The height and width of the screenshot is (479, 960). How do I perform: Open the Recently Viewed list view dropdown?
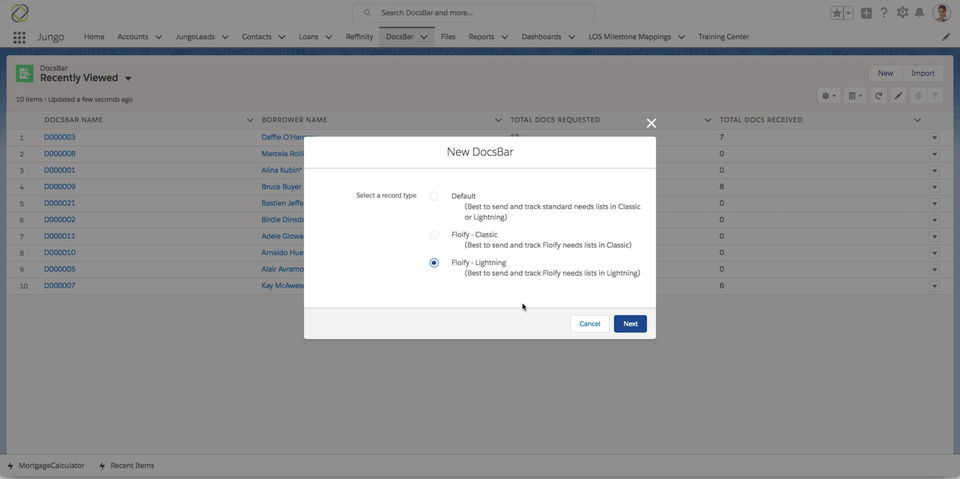pos(128,78)
